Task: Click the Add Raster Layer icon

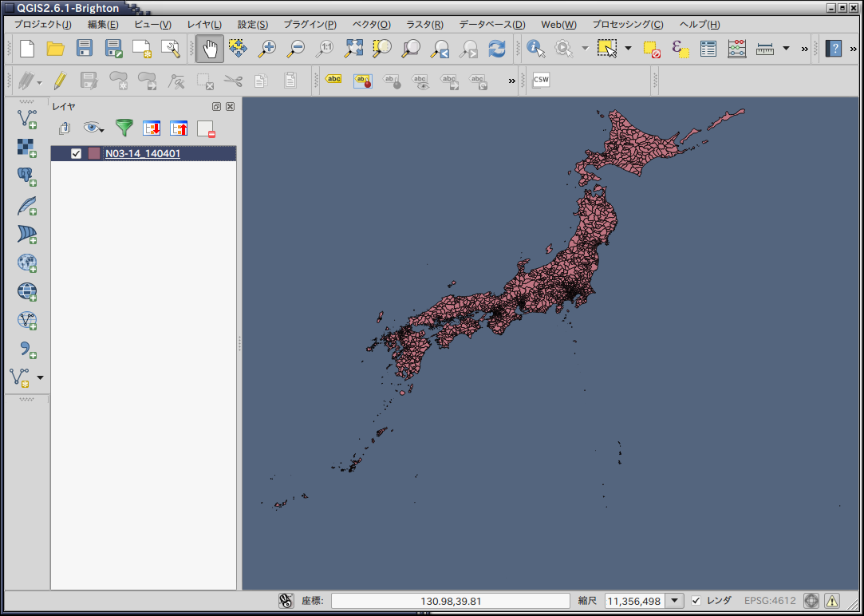Action: pyautogui.click(x=27, y=148)
